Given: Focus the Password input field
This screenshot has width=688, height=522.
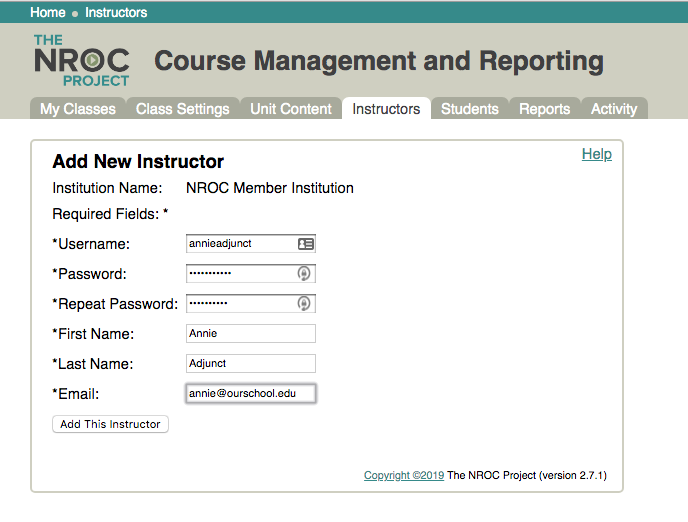Looking at the screenshot, I should [x=251, y=274].
